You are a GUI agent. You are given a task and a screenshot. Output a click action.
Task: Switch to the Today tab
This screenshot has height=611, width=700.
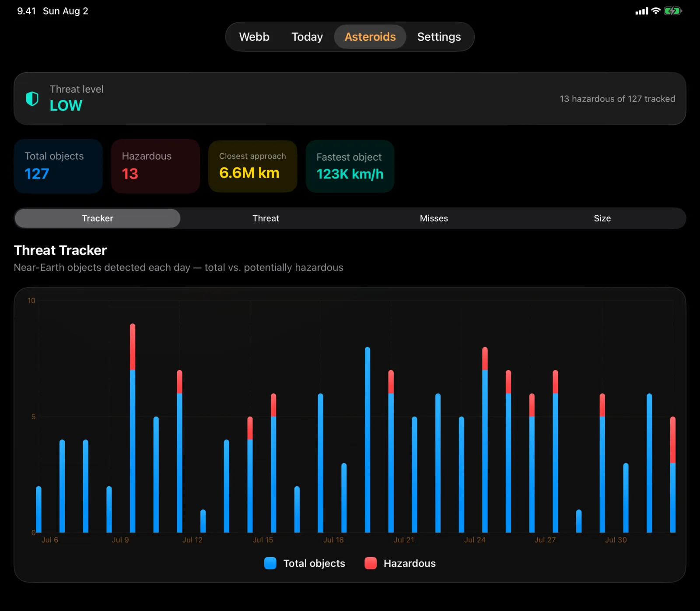tap(307, 37)
